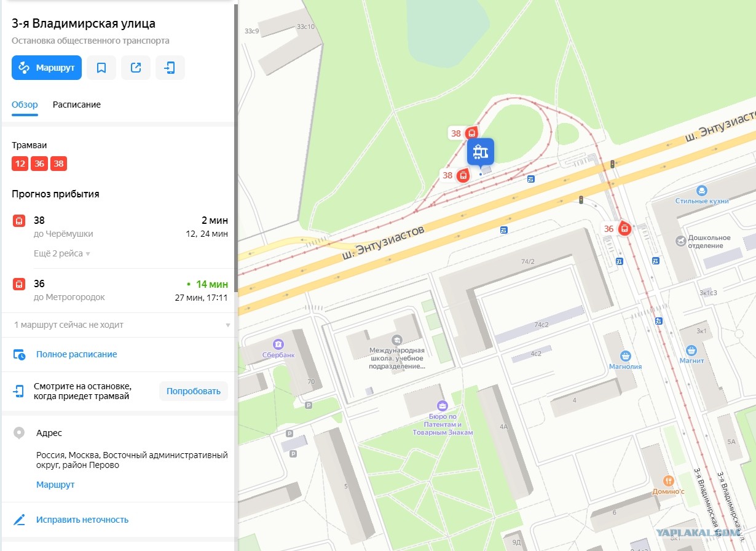Click route 36 'до Метрогородок' forecast row

(x=120, y=290)
